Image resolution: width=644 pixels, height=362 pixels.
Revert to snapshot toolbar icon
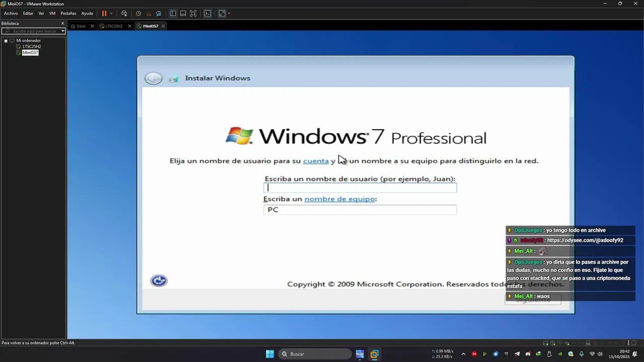click(x=148, y=14)
